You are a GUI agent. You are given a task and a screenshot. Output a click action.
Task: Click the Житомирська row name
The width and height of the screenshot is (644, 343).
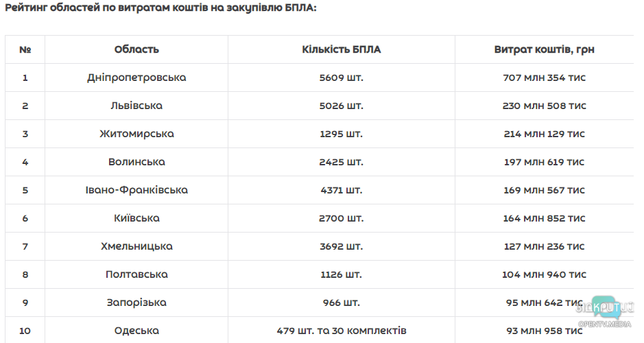point(136,134)
